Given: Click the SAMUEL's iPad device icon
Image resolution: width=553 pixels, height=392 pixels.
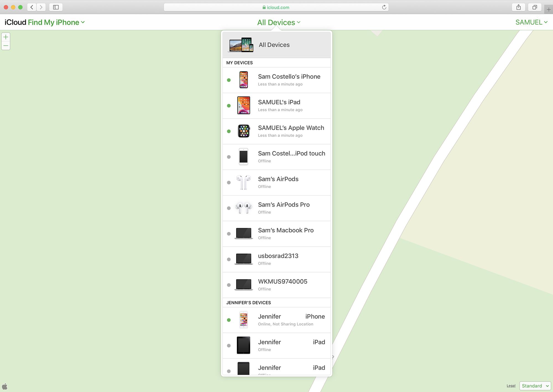Looking at the screenshot, I should (x=244, y=105).
